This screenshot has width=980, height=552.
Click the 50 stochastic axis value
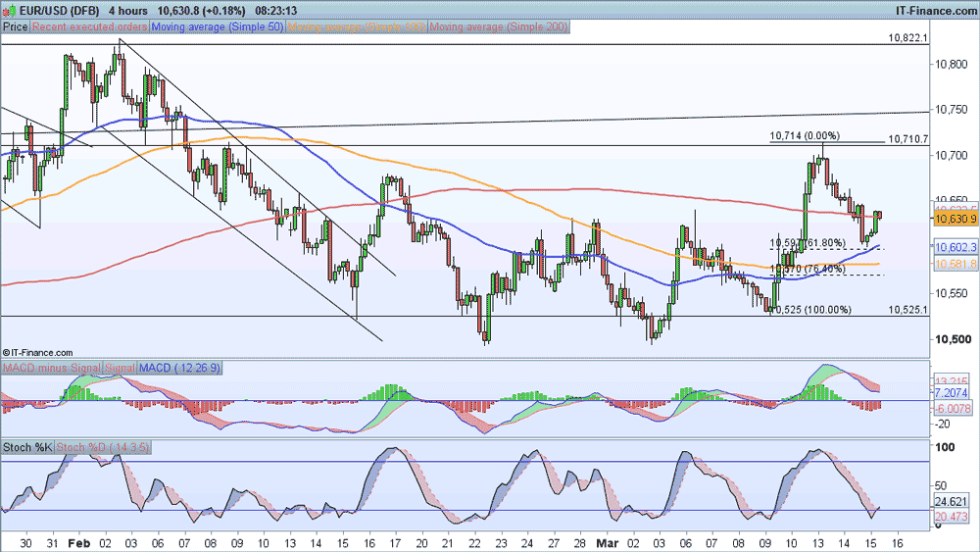click(941, 485)
